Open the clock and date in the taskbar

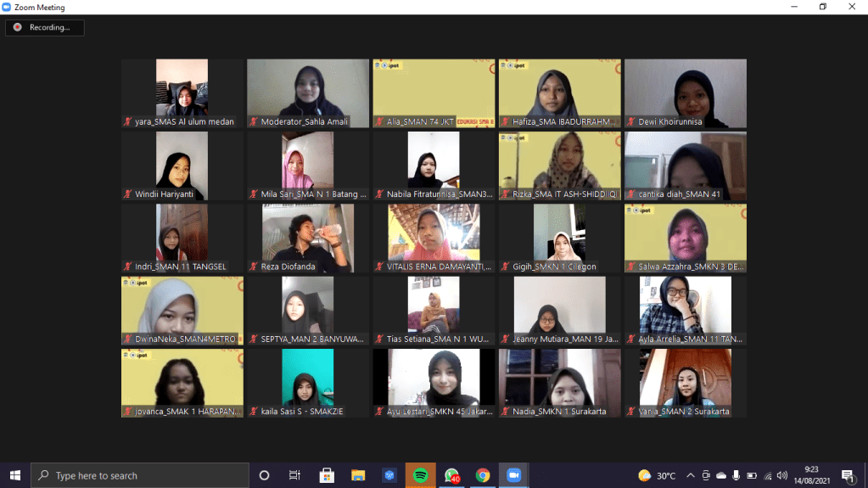point(811,475)
